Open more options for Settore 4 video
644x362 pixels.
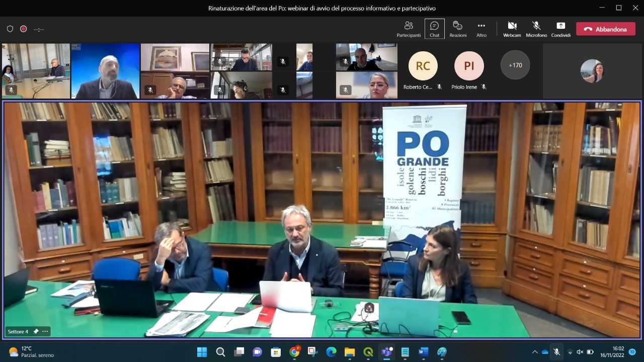[45, 331]
